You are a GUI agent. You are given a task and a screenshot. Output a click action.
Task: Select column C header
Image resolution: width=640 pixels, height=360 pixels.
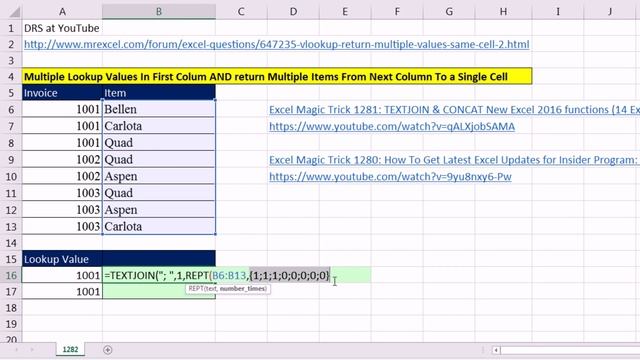pyautogui.click(x=241, y=11)
